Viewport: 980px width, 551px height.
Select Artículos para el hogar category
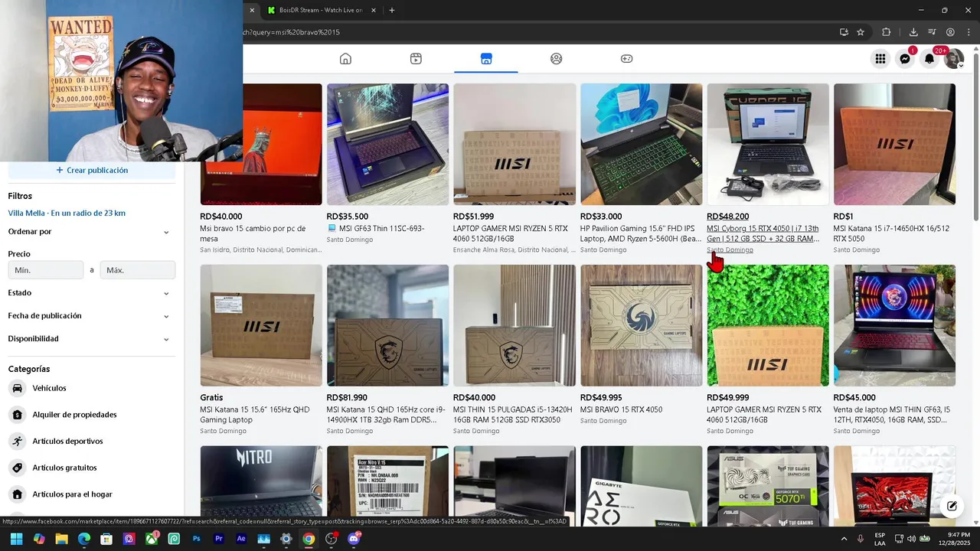tap(92, 494)
